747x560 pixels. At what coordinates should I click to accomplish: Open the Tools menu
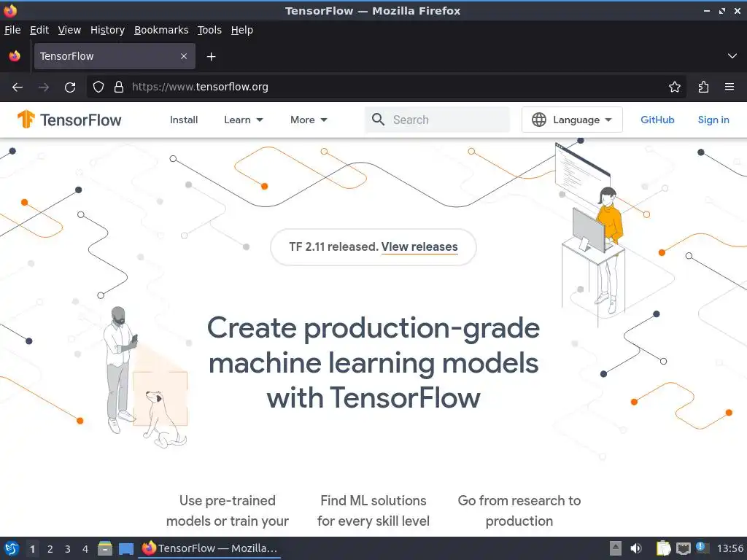(x=209, y=30)
